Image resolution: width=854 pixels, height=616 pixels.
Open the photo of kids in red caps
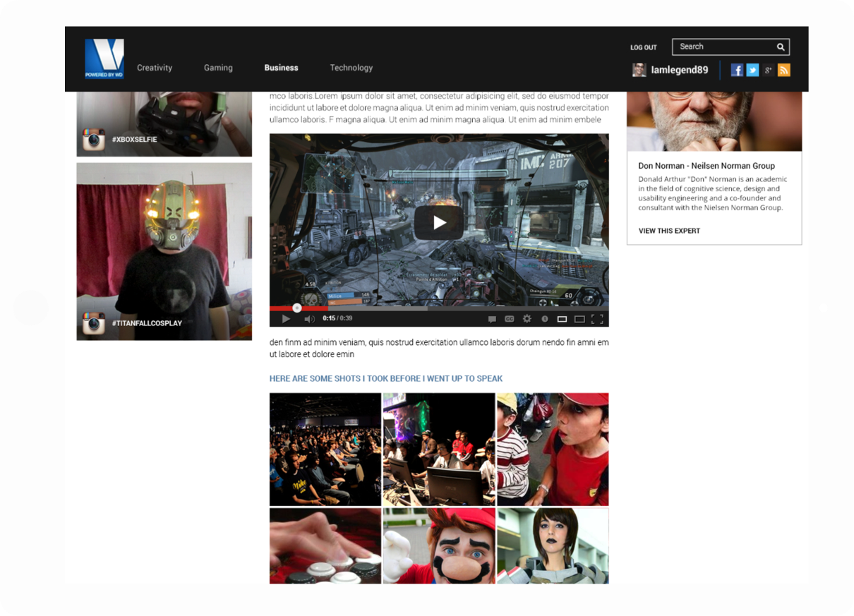553,449
